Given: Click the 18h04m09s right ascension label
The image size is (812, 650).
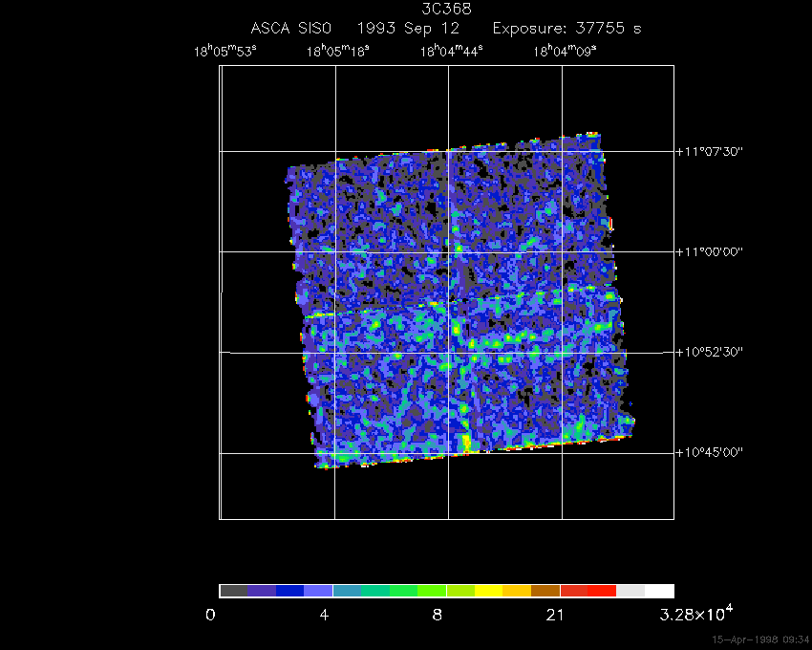Looking at the screenshot, I should 565,51.
